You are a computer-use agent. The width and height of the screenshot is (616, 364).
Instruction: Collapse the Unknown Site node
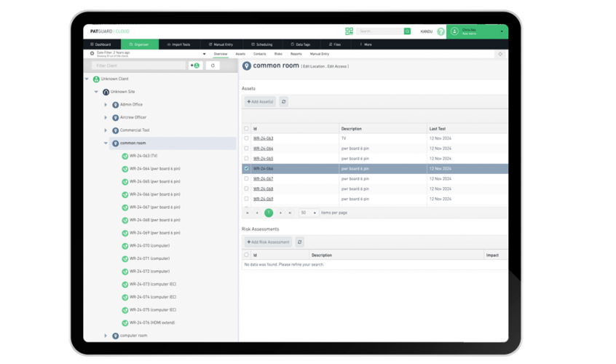tap(96, 92)
